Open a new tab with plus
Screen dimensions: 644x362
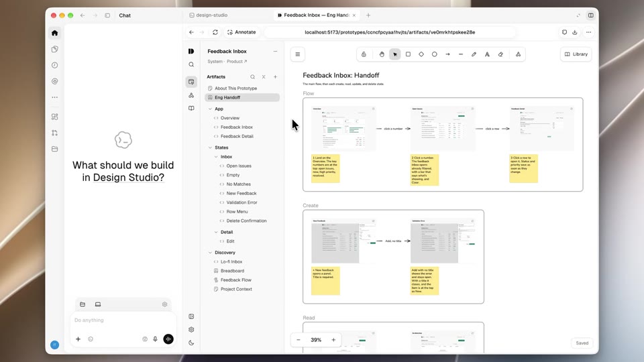tap(368, 15)
